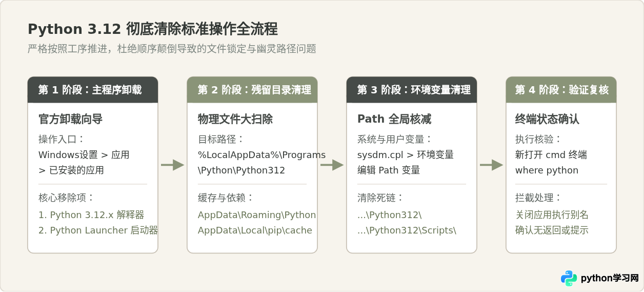This screenshot has width=644, height=292.
Task: Click the label "清除死链："
Action: pyautogui.click(x=380, y=198)
